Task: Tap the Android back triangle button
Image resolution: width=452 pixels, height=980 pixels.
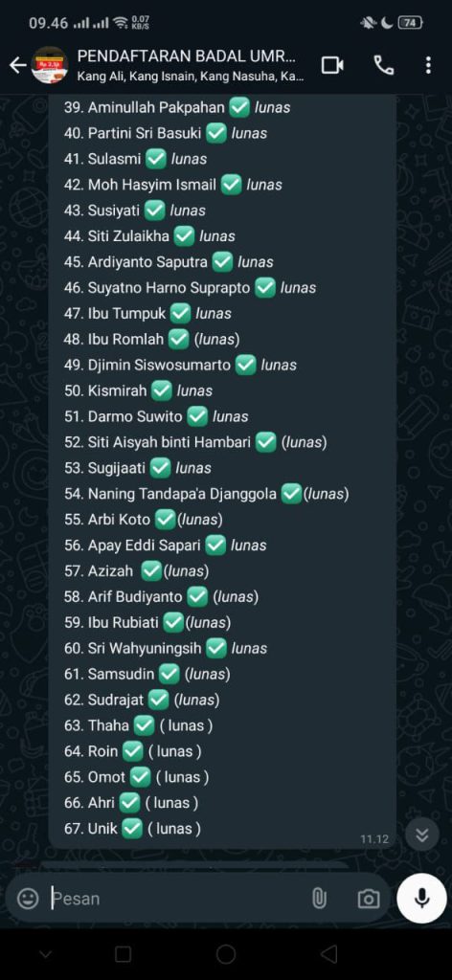Action: pos(328,954)
